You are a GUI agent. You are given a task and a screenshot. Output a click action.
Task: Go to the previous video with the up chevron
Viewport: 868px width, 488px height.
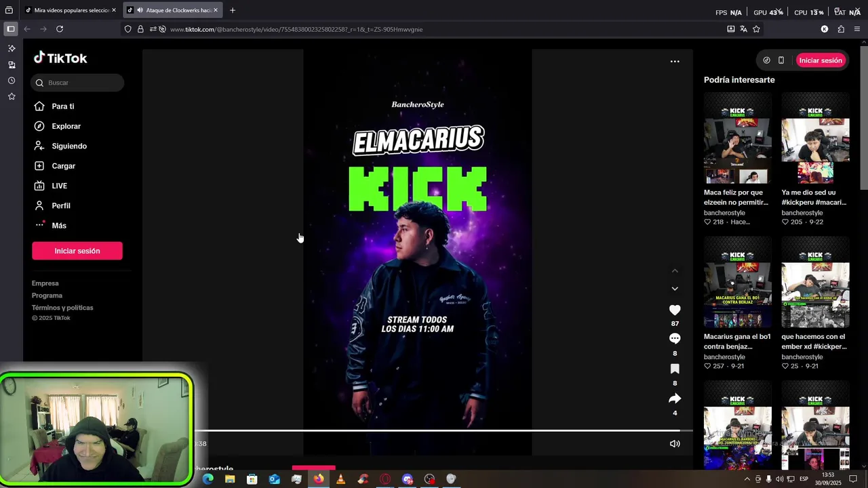click(675, 271)
